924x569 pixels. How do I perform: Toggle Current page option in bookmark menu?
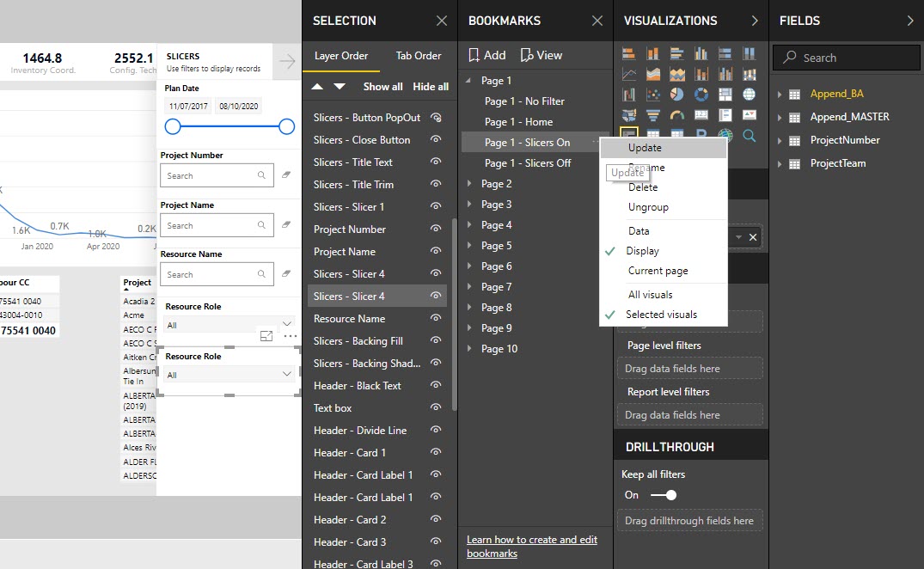(658, 271)
